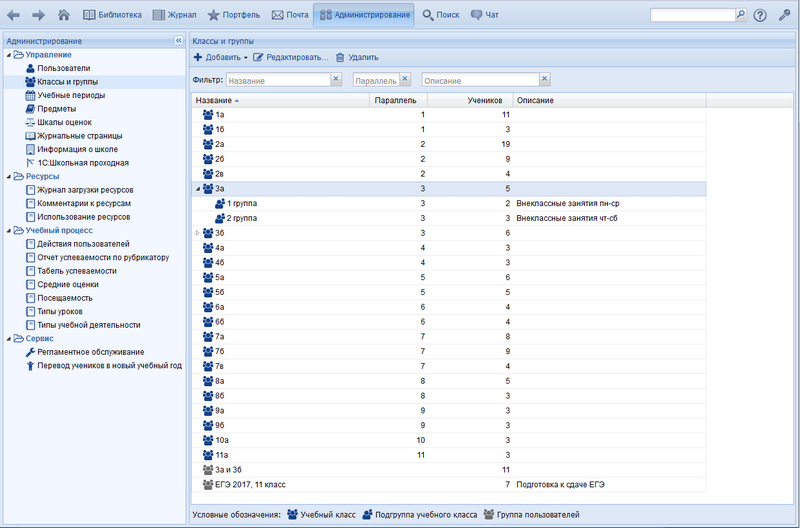Clear the Название filter with X icon
The height and width of the screenshot is (528, 800).
pyautogui.click(x=336, y=79)
